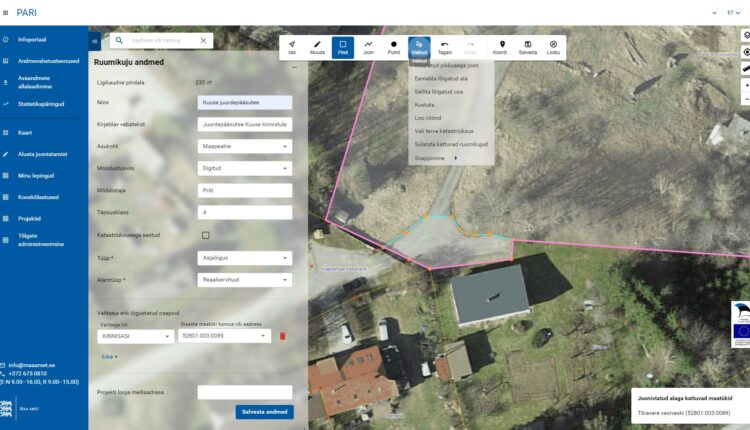Exit drawing with the Loobu icon

pyautogui.click(x=553, y=47)
